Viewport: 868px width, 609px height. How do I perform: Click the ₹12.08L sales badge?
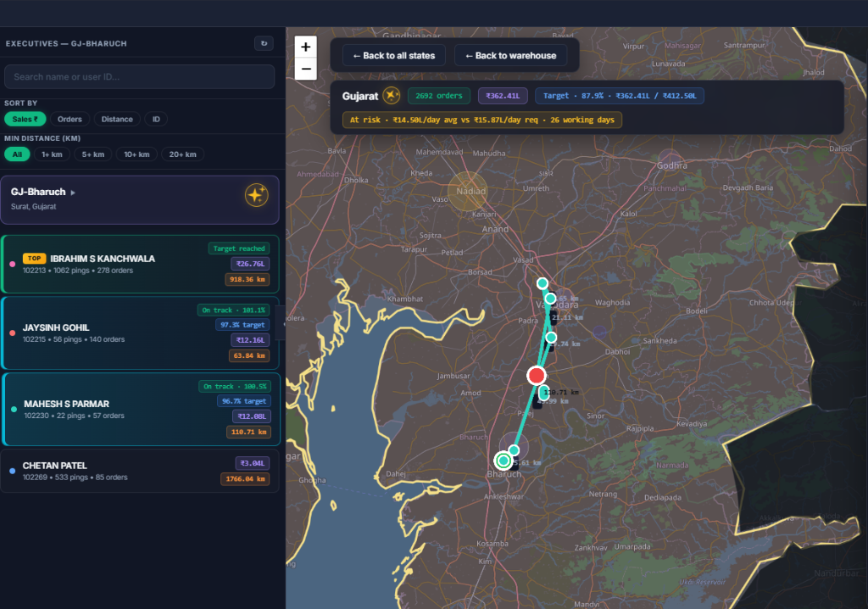pos(252,416)
